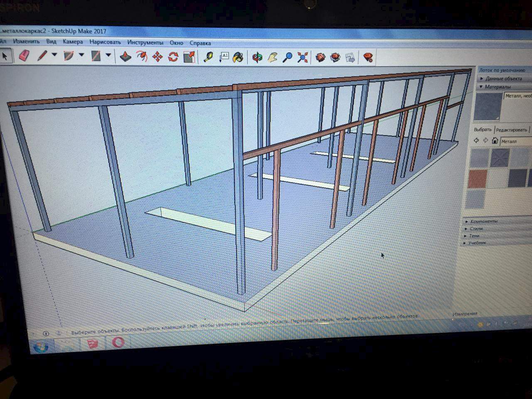
Task: Click the materials back arrow
Action: pyautogui.click(x=476, y=140)
